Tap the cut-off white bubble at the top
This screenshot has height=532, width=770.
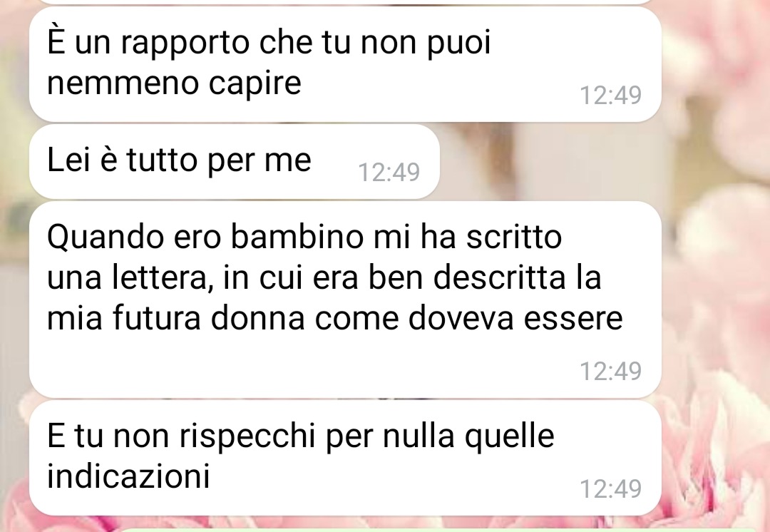coord(345,2)
